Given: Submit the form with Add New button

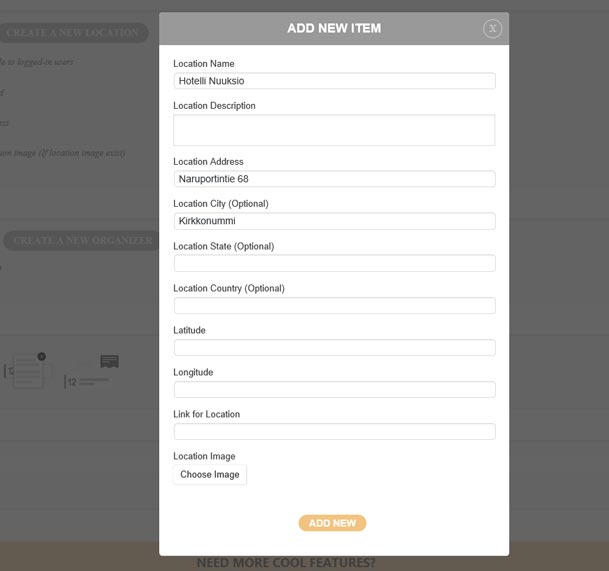Looking at the screenshot, I should (332, 523).
